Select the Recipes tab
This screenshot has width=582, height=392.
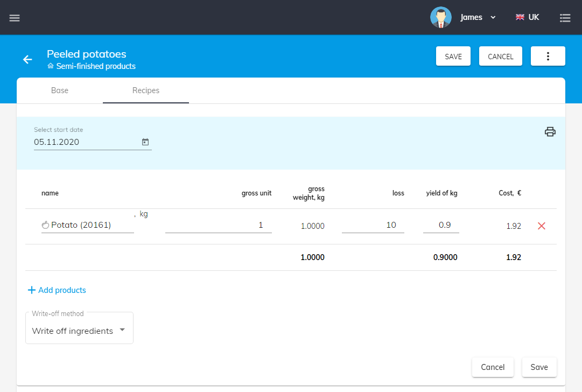[x=146, y=90]
